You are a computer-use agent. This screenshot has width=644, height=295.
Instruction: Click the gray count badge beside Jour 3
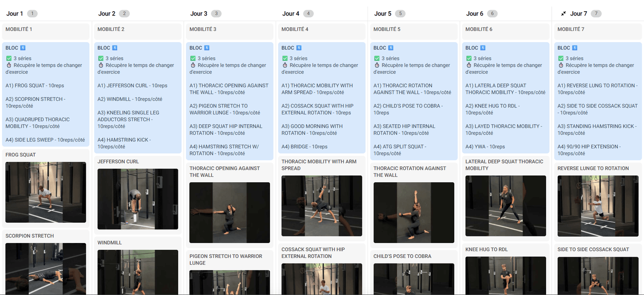(216, 14)
